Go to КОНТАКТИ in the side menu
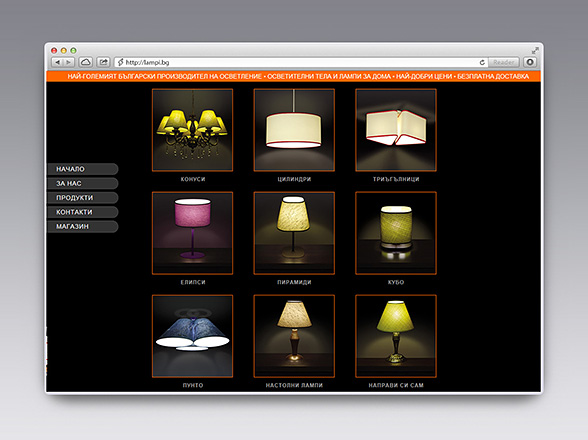The height and width of the screenshot is (440, 588). pyautogui.click(x=82, y=212)
